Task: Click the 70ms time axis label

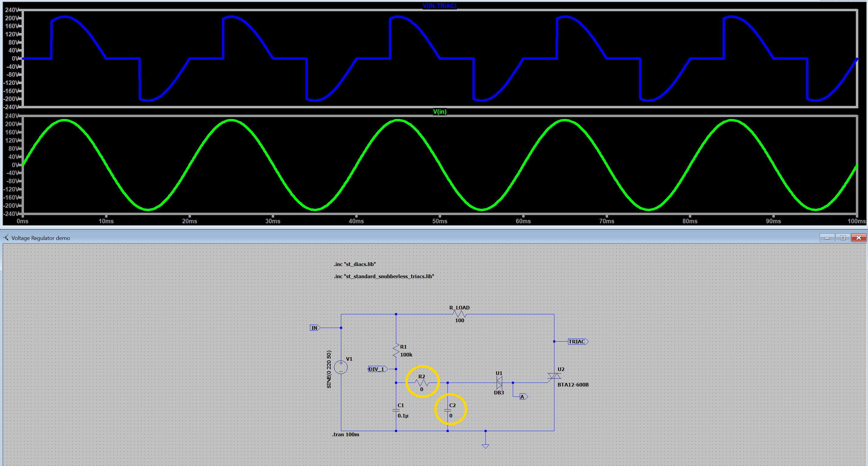Action: point(607,221)
